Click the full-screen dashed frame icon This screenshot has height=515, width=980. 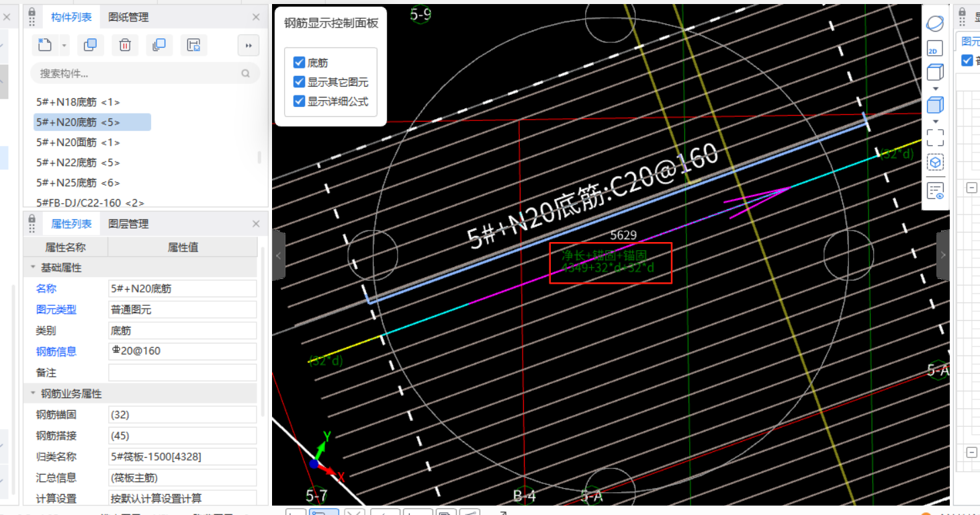point(935,138)
